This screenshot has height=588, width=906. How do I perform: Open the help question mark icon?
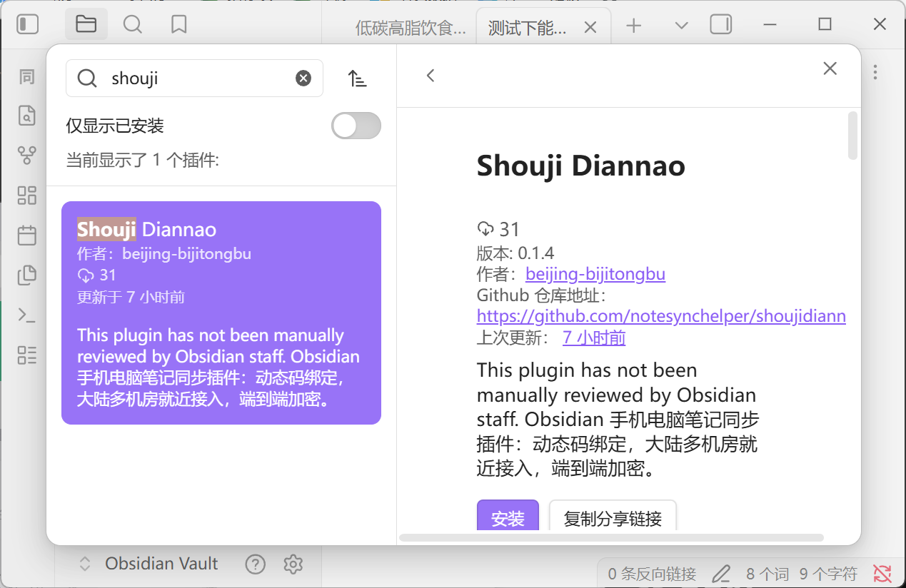(255, 564)
